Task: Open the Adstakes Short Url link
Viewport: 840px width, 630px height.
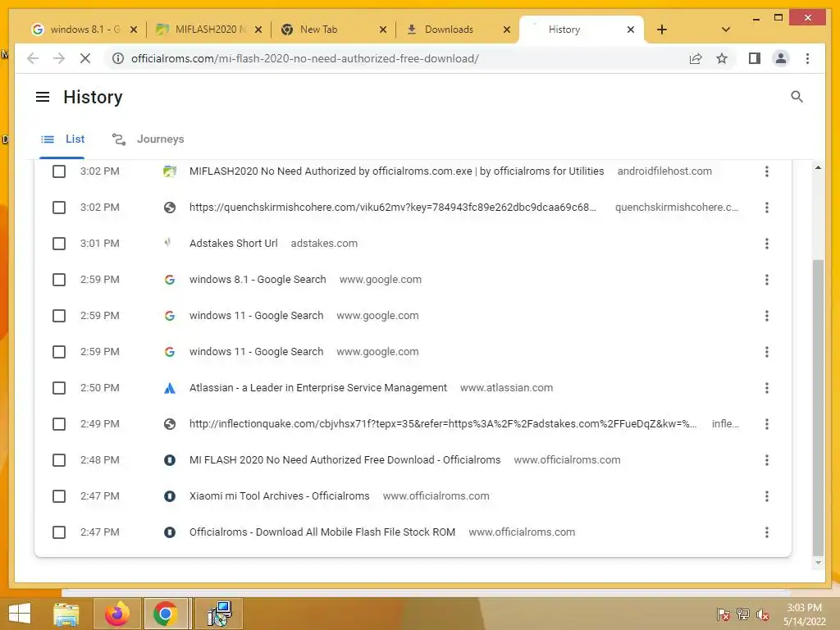Action: click(x=234, y=243)
